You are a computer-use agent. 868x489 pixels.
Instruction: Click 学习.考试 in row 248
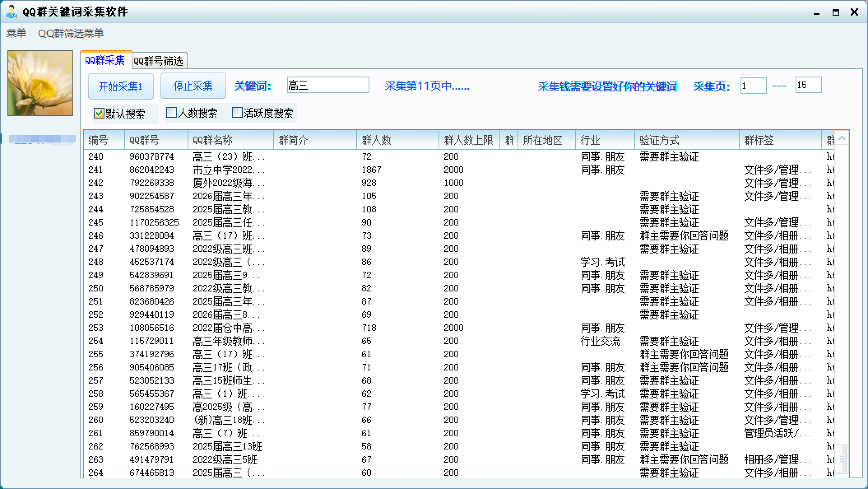coord(603,262)
